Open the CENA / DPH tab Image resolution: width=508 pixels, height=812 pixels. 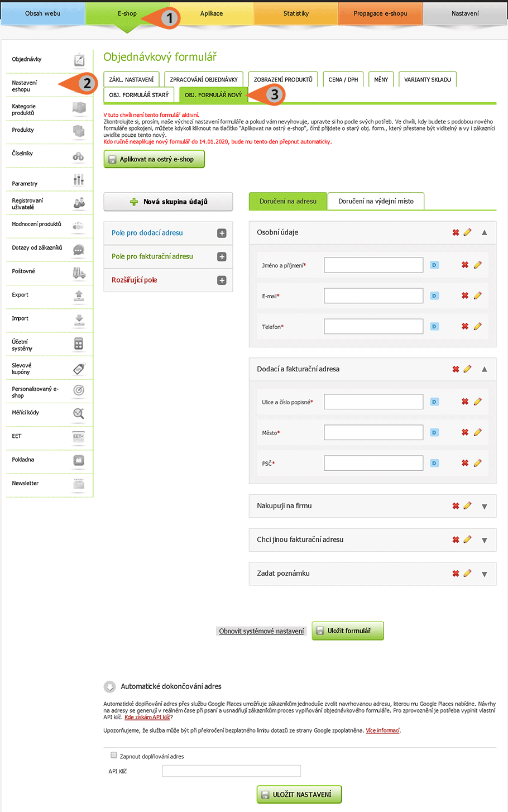pos(343,79)
